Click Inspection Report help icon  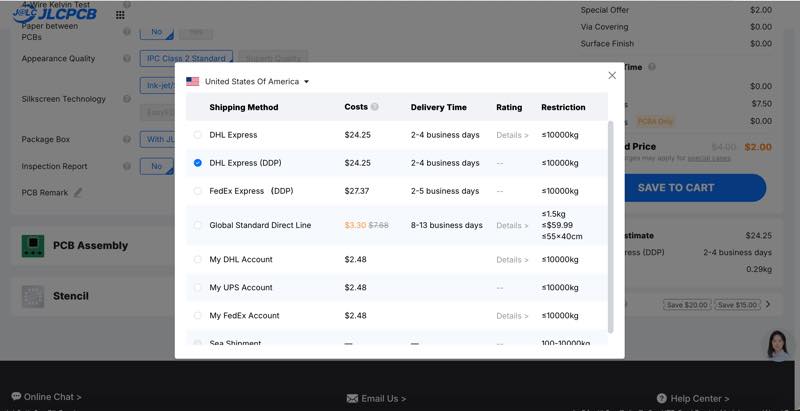pos(127,166)
